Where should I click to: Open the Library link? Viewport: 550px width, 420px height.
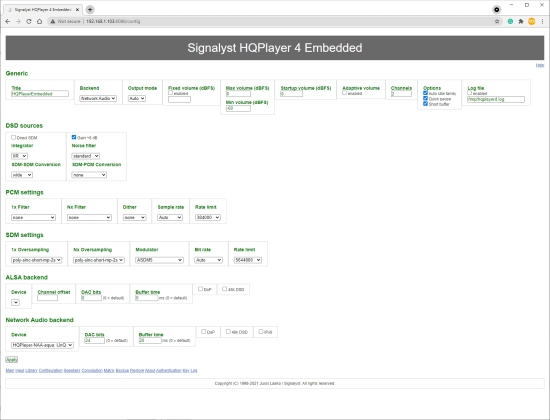tap(31, 371)
